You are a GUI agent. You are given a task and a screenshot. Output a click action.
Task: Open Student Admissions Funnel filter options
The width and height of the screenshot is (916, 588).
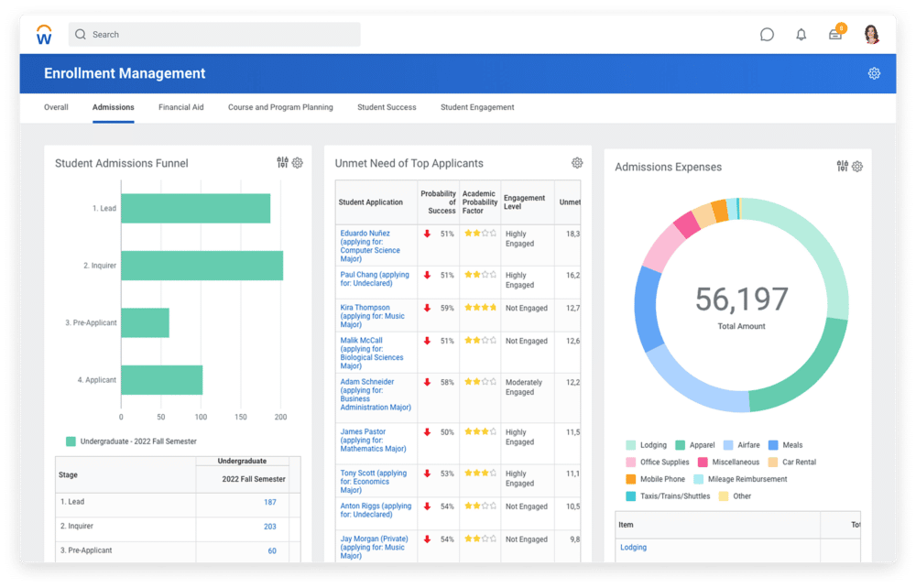[282, 163]
